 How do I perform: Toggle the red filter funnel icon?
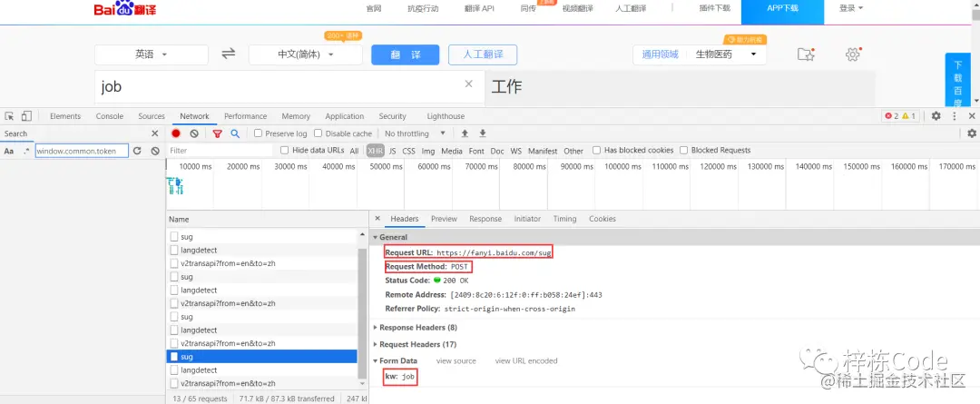click(218, 133)
